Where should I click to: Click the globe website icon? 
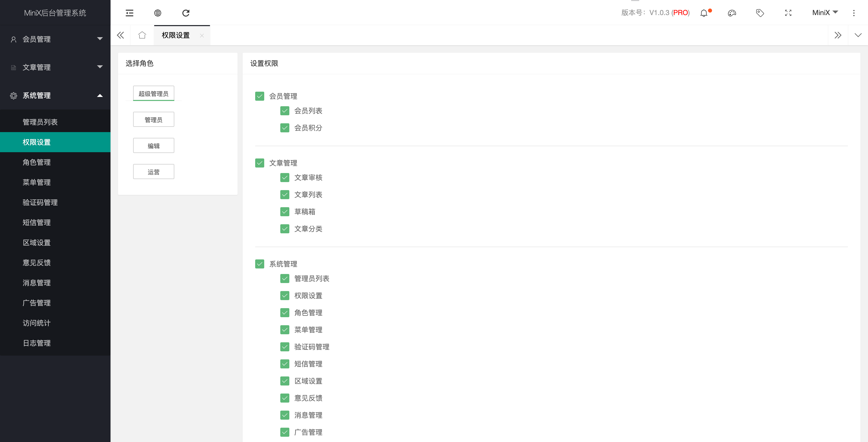[157, 13]
